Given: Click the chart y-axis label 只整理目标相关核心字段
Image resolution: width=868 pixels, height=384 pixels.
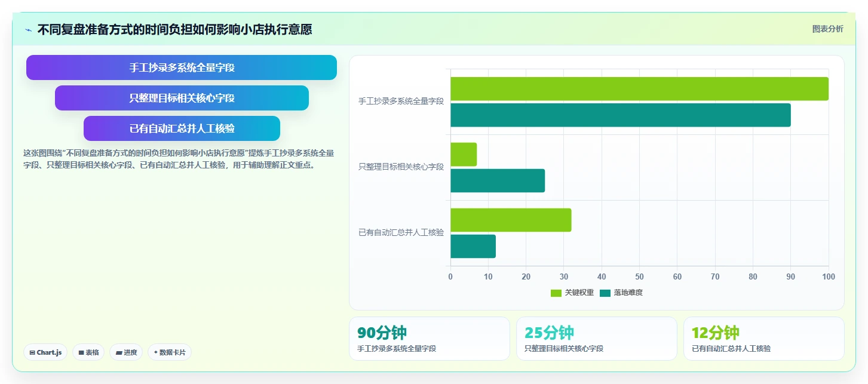Looking at the screenshot, I should (x=401, y=167).
